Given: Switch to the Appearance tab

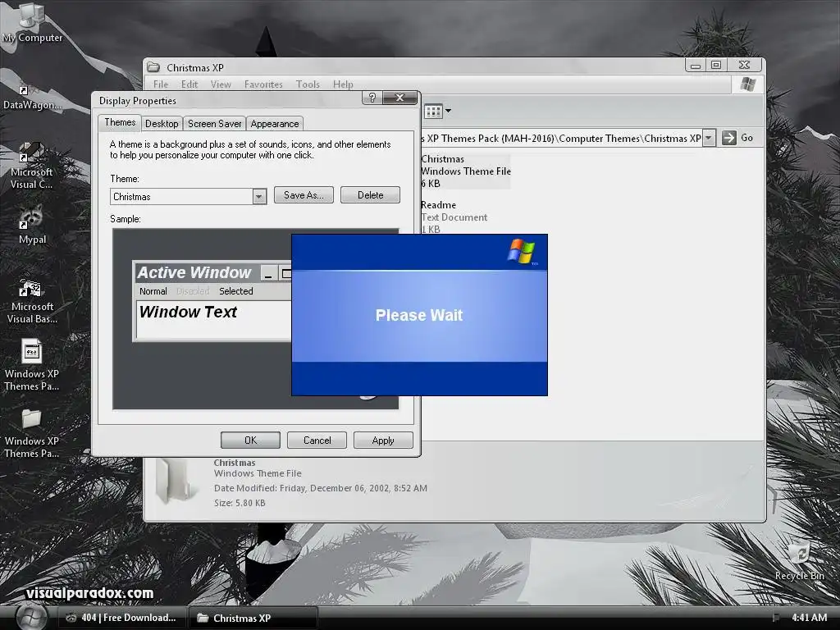Looking at the screenshot, I should 274,124.
